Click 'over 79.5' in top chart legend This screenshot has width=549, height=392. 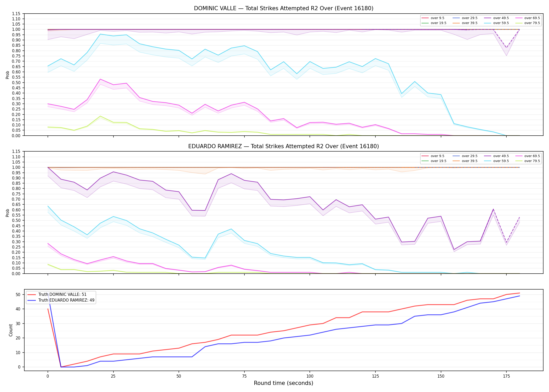[527, 23]
